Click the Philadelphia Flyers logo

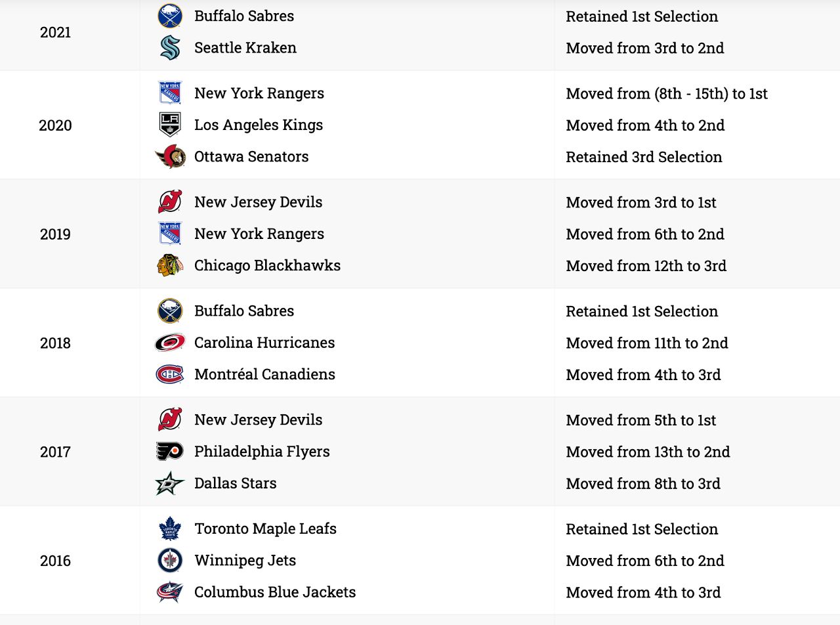pos(170,452)
